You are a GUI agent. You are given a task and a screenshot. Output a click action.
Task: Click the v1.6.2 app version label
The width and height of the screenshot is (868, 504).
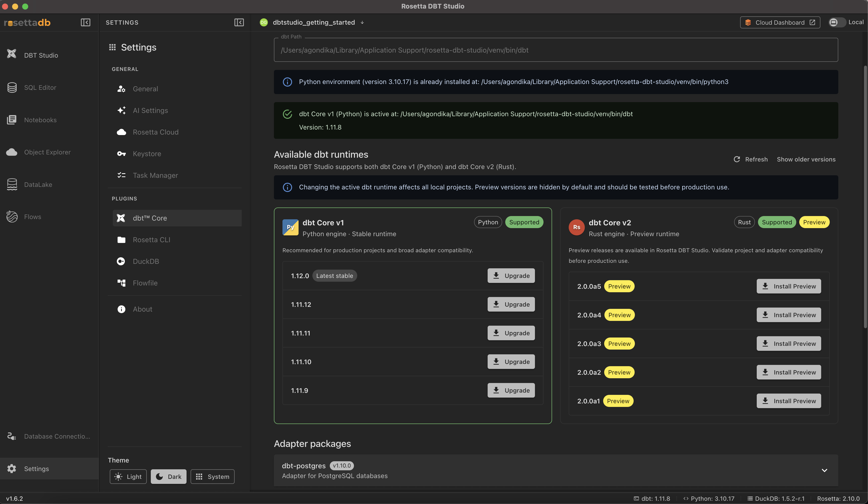[x=14, y=498]
